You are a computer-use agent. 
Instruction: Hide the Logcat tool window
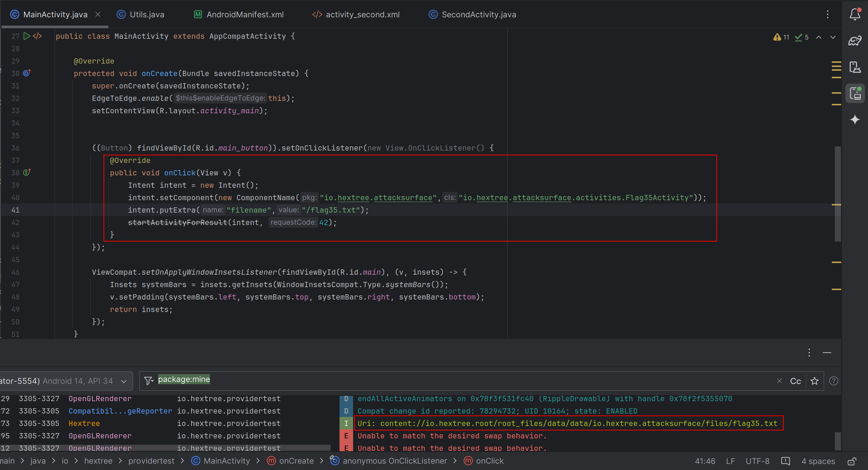pyautogui.click(x=827, y=353)
